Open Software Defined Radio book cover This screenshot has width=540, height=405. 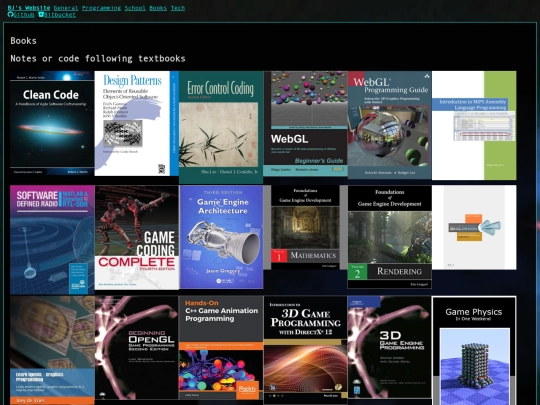(x=52, y=240)
